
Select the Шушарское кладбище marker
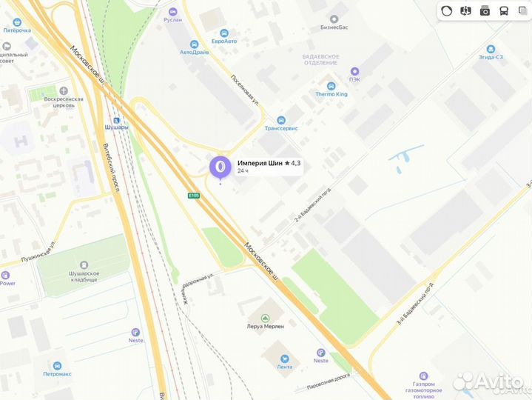click(84, 265)
